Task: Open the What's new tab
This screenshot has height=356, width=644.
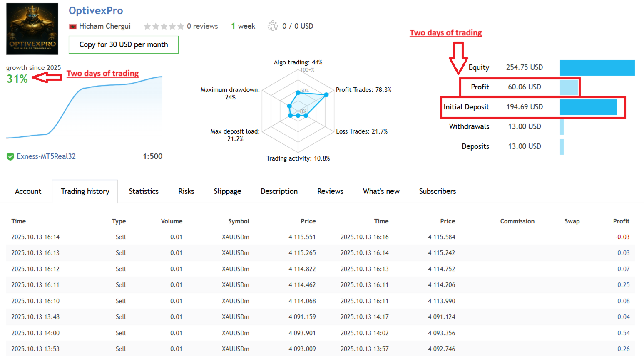Action: (x=381, y=191)
